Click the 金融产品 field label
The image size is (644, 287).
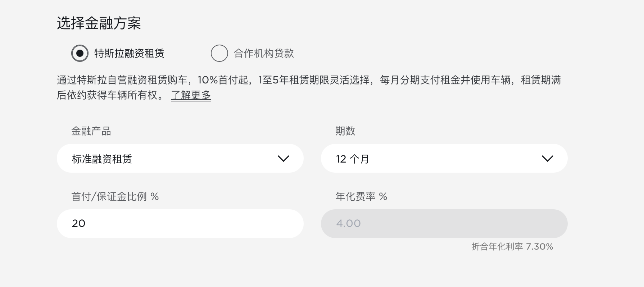coord(91,131)
